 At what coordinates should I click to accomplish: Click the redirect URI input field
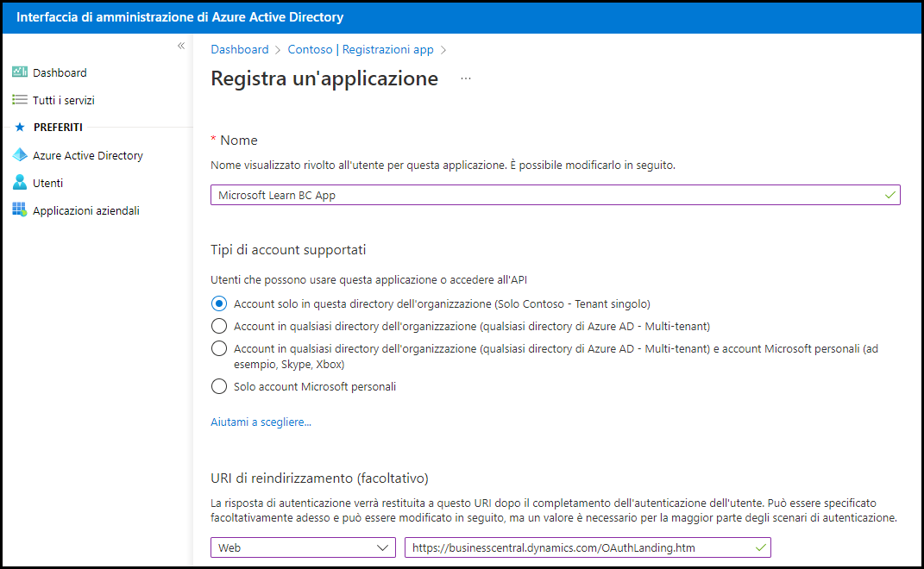tap(578, 547)
